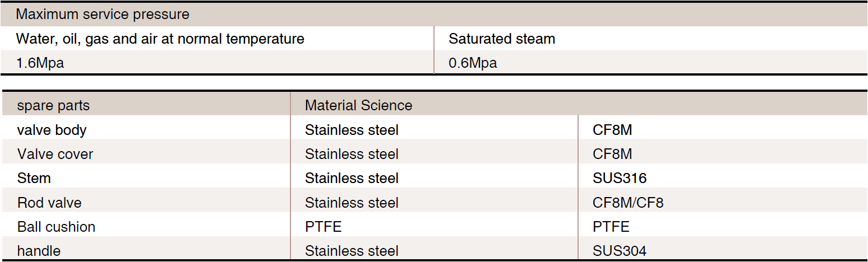Click the 'Maximum service pressure' header

click(103, 15)
